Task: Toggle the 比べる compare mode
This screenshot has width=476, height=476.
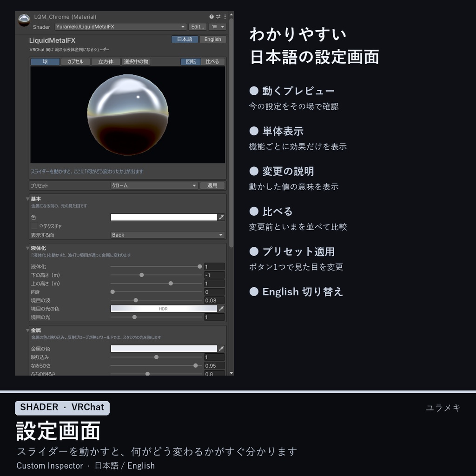Action: (x=212, y=62)
